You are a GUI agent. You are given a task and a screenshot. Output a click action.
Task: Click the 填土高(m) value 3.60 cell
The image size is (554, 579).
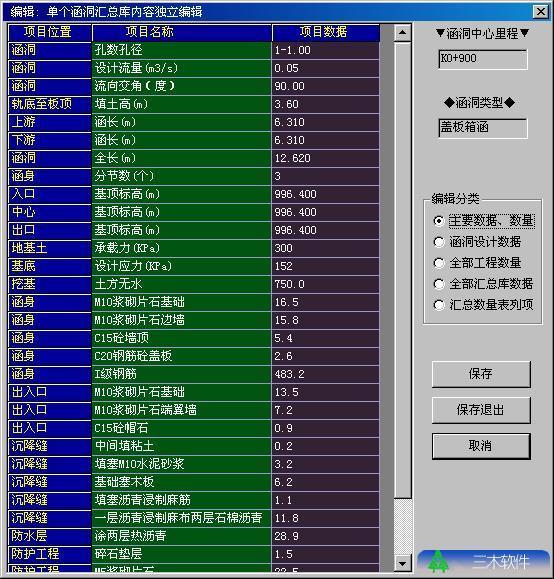click(x=325, y=104)
